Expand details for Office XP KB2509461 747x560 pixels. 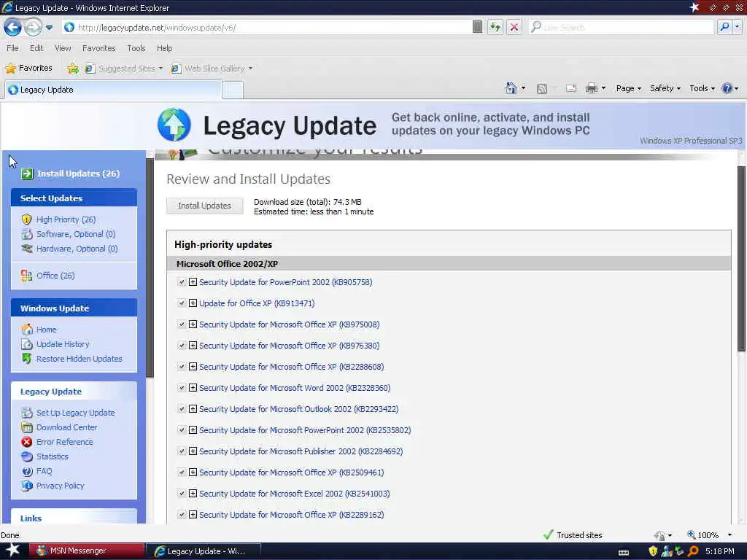[193, 472]
